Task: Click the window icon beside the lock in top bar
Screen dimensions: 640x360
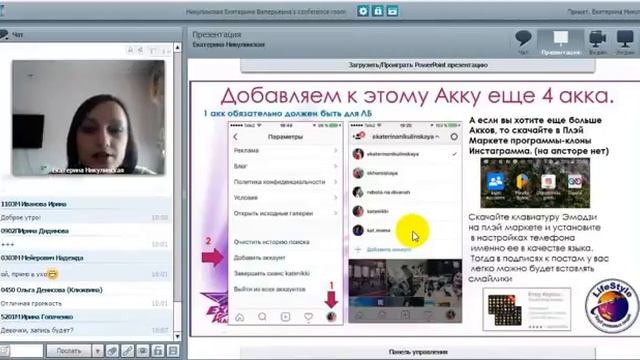Action: (x=392, y=11)
